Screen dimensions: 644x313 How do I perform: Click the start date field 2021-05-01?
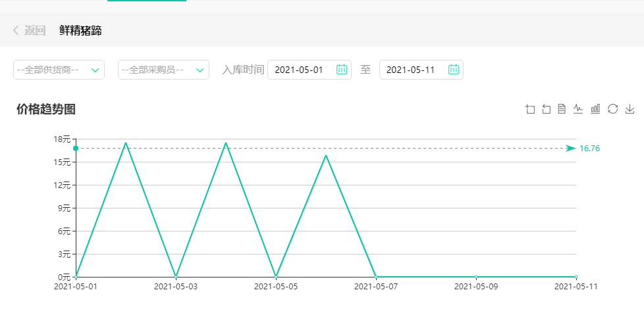click(x=300, y=70)
